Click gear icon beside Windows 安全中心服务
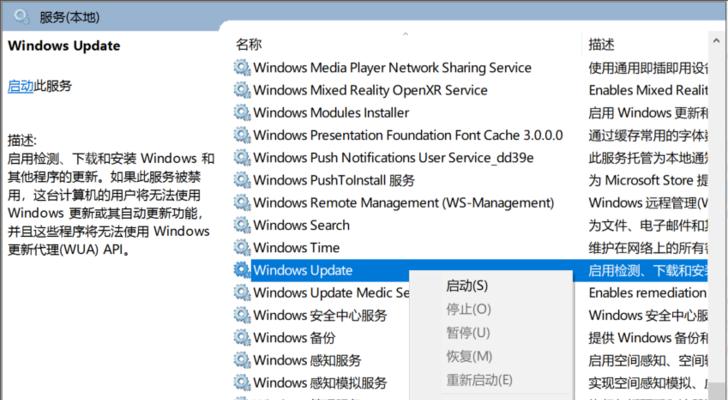Screen dimensions: 728x400 coord(242,315)
